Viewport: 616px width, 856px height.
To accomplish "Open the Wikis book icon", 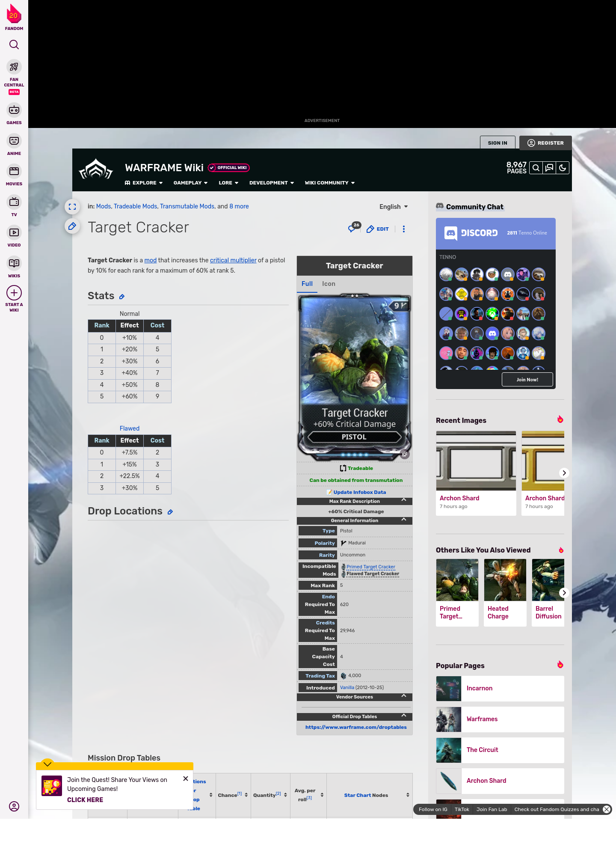I will coord(14,263).
